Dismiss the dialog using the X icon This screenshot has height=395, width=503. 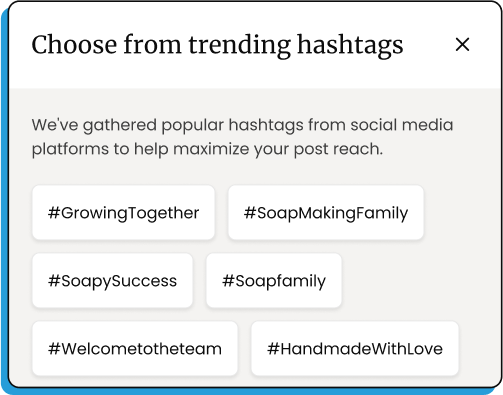(x=462, y=45)
